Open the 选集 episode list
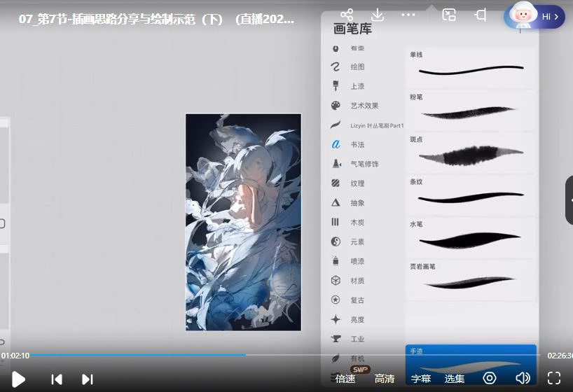The height and width of the screenshot is (392, 573). [x=455, y=379]
